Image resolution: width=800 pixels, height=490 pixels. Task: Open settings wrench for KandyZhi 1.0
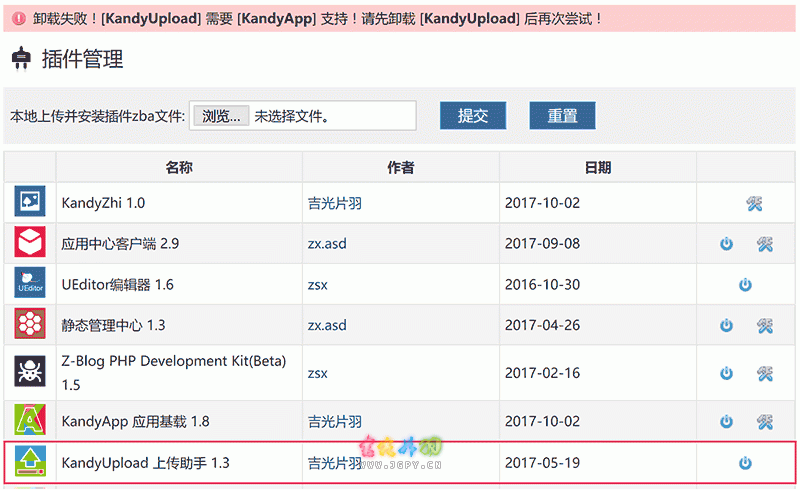pos(754,204)
